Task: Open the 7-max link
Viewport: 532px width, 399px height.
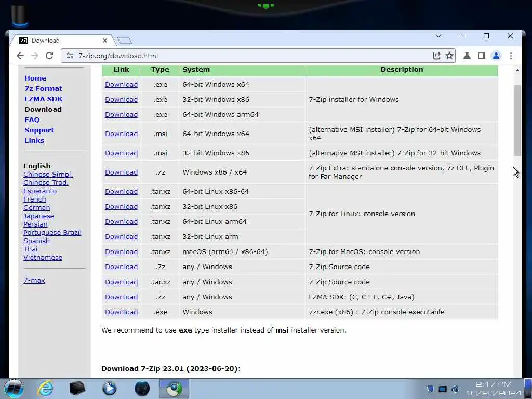Action: [x=34, y=280]
